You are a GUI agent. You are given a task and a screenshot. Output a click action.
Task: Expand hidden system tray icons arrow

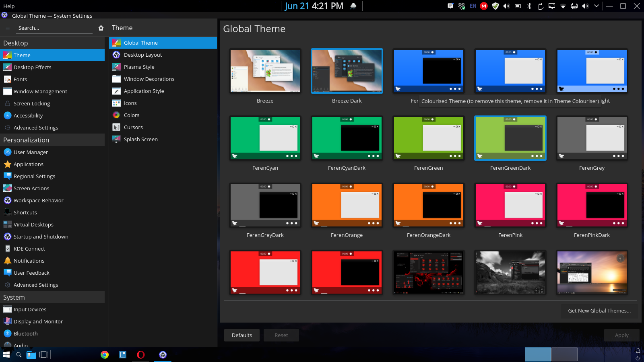[x=597, y=6]
